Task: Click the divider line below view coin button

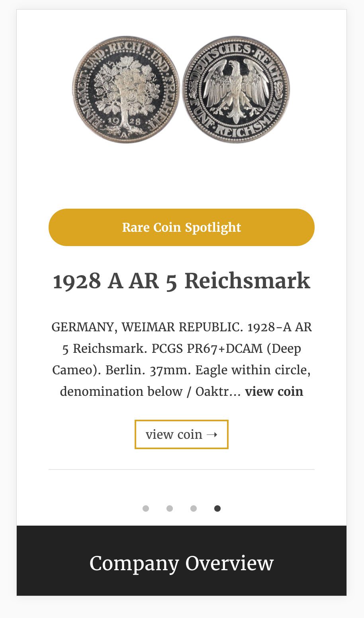Action: pyautogui.click(x=182, y=469)
